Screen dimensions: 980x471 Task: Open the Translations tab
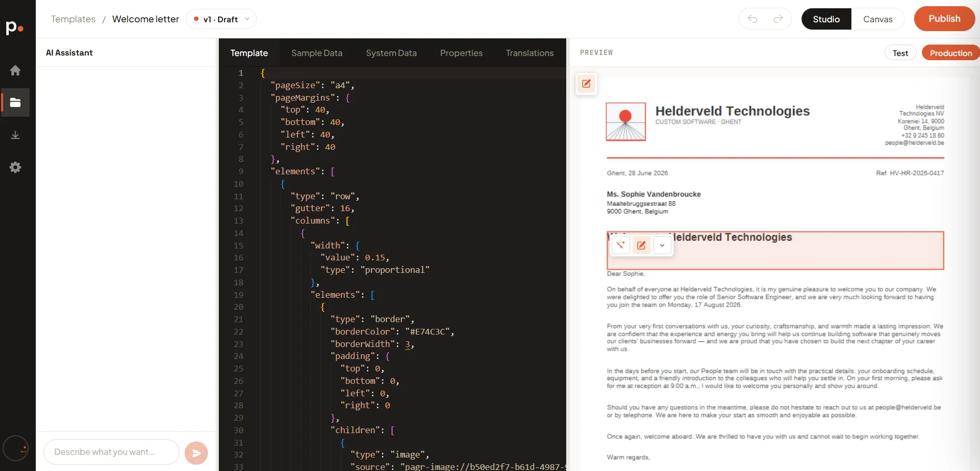[x=529, y=53]
